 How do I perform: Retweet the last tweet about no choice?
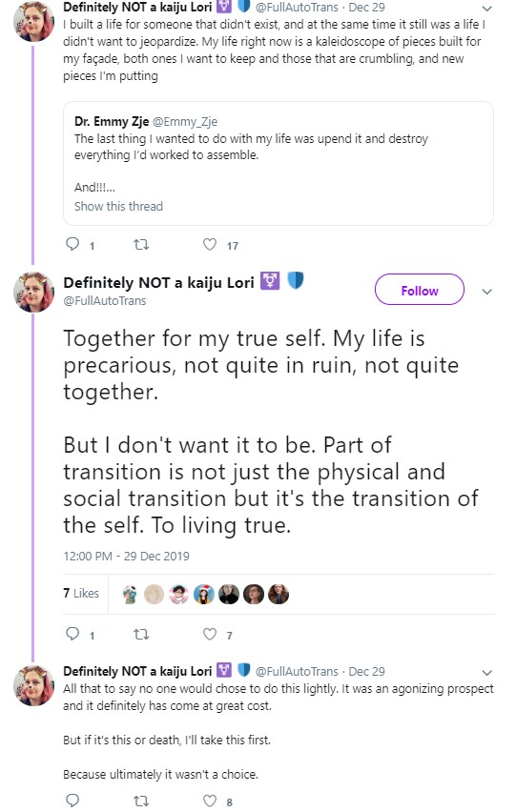[141, 801]
